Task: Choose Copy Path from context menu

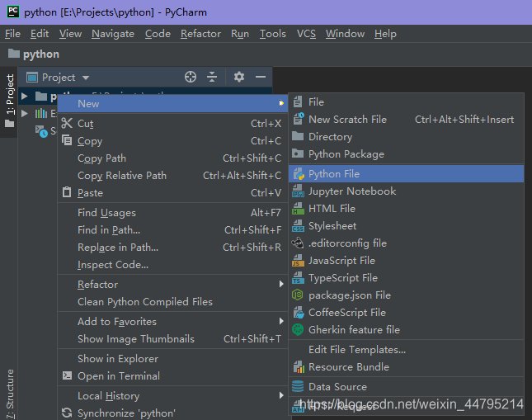Action: click(172, 158)
